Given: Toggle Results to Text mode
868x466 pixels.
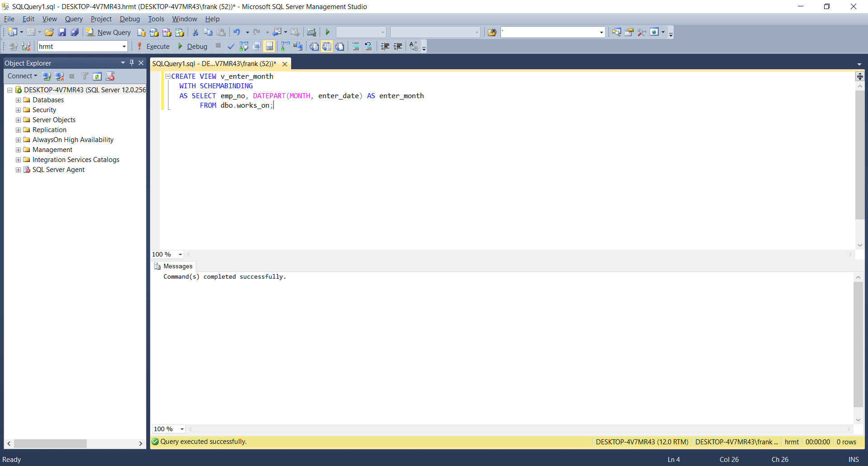Looking at the screenshot, I should [314, 46].
